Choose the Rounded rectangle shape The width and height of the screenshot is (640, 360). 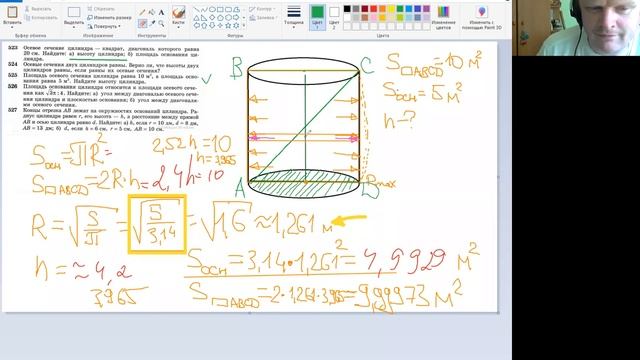click(228, 9)
